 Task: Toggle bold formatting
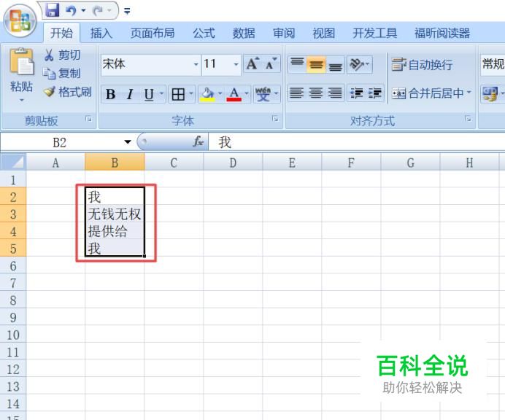pos(110,94)
